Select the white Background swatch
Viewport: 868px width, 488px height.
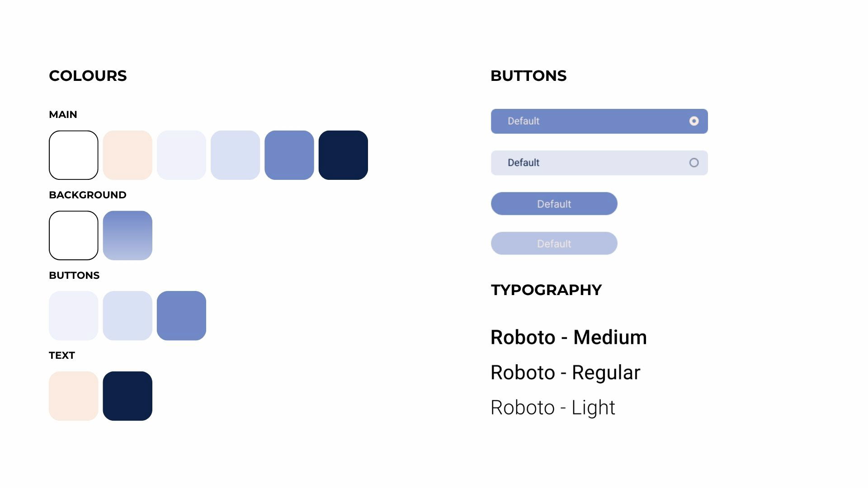coord(73,235)
